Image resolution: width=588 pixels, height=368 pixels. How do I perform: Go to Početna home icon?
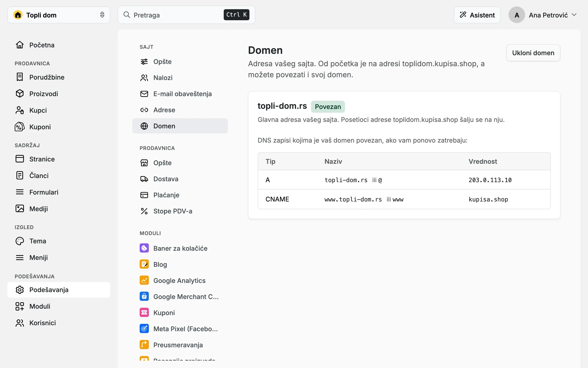pos(20,45)
